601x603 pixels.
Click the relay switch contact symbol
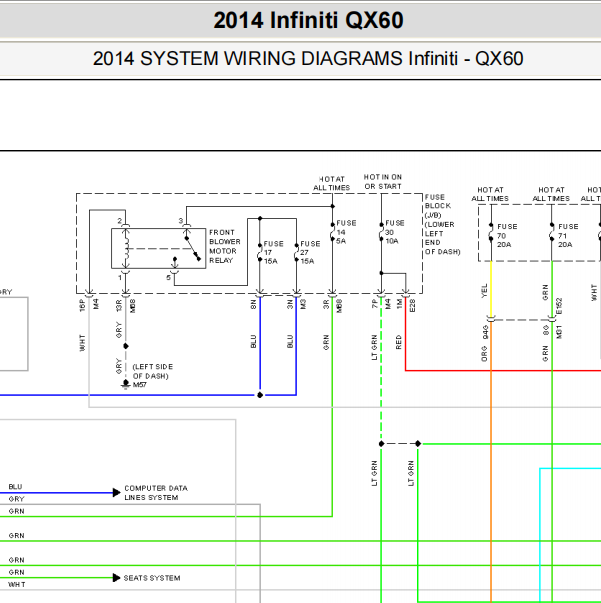click(193, 248)
